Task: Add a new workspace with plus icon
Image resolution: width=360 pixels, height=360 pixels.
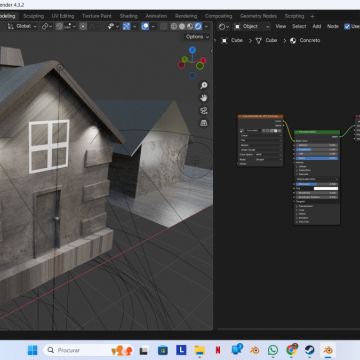Action: point(312,16)
